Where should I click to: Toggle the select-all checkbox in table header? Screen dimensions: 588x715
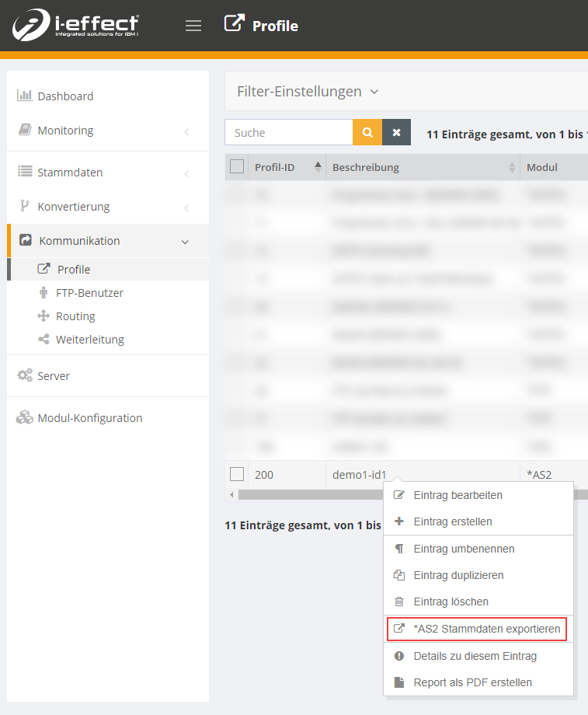237,166
